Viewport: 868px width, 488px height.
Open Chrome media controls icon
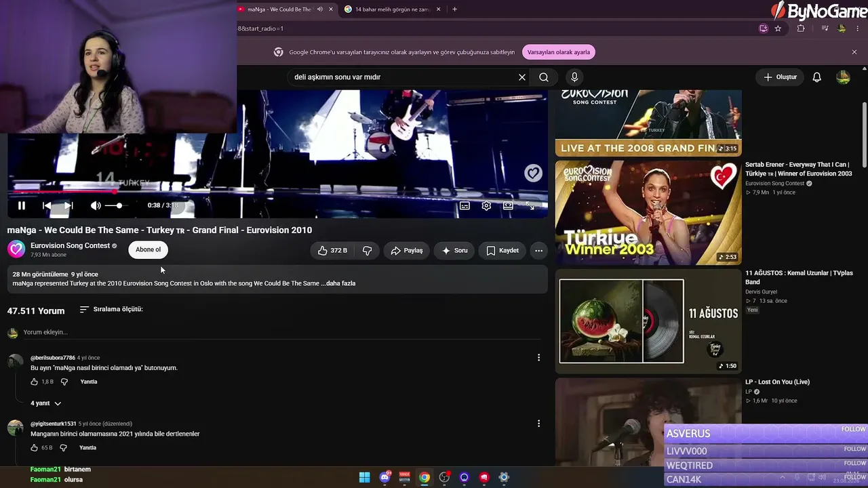click(825, 28)
